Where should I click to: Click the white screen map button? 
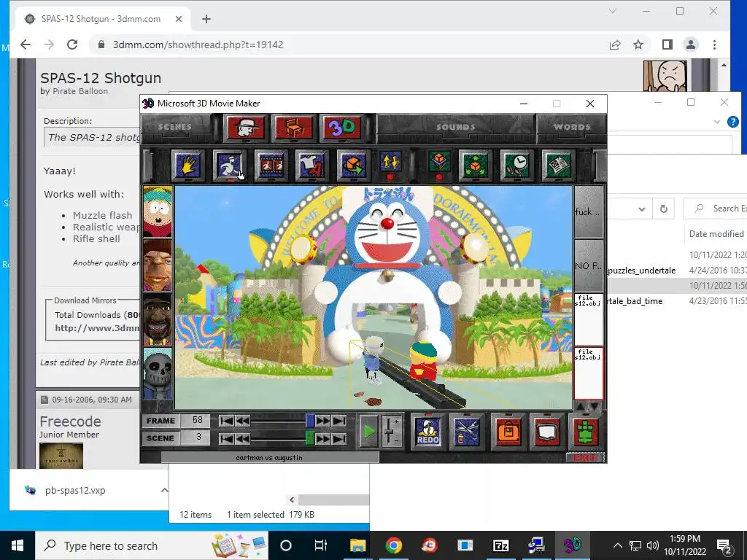pyautogui.click(x=546, y=432)
